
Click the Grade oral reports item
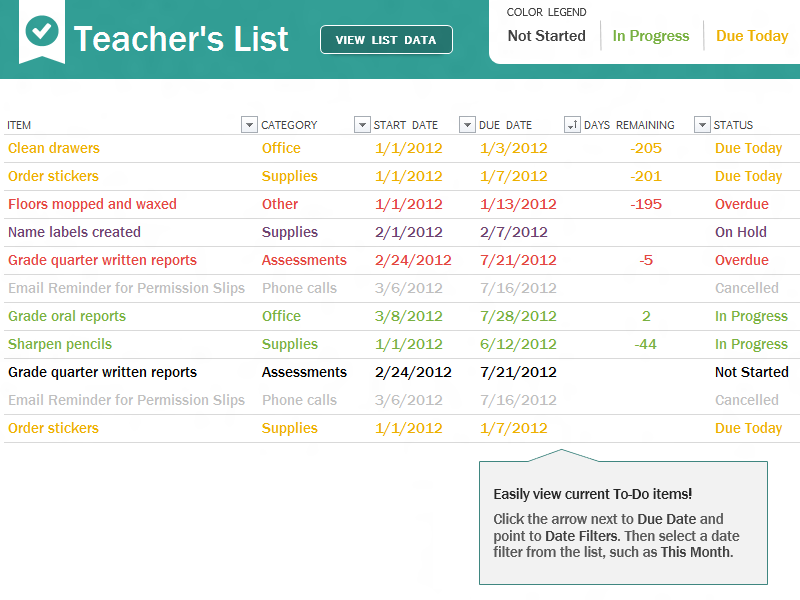[x=67, y=316]
